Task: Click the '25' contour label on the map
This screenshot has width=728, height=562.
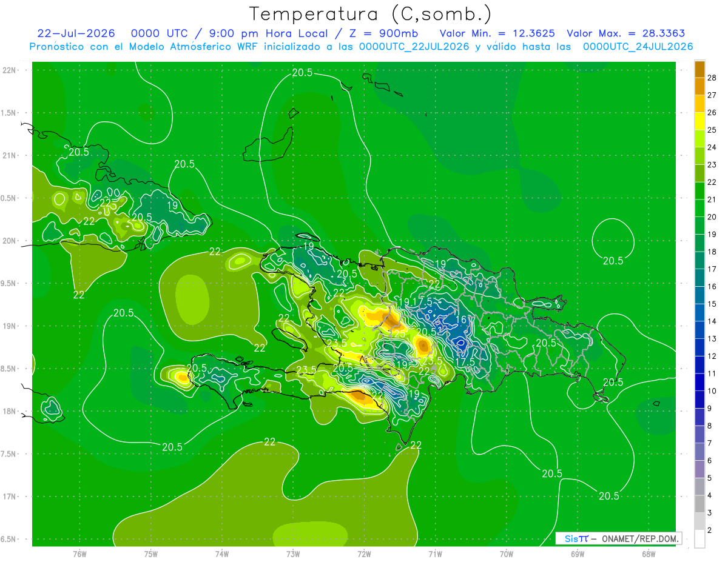Action: pyautogui.click(x=399, y=333)
